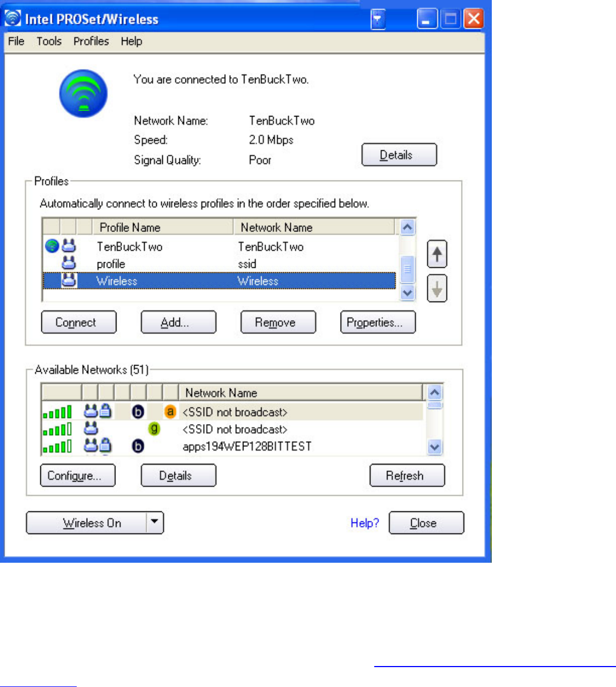Click available networks scroll up arrow
This screenshot has height=687, width=616.
tap(435, 393)
